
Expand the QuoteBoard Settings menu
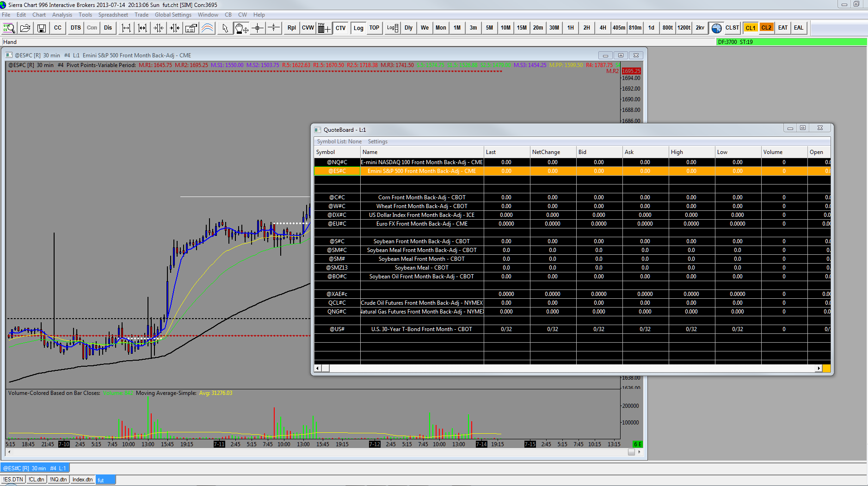click(377, 141)
